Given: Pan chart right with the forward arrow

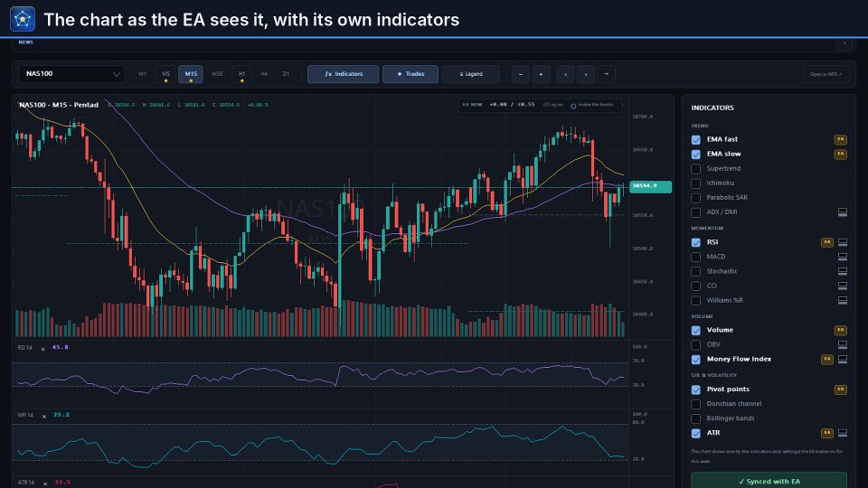Looking at the screenshot, I should point(586,74).
